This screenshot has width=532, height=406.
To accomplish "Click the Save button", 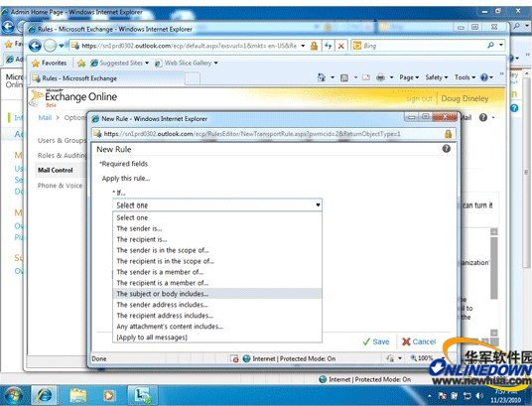I will [376, 341].
